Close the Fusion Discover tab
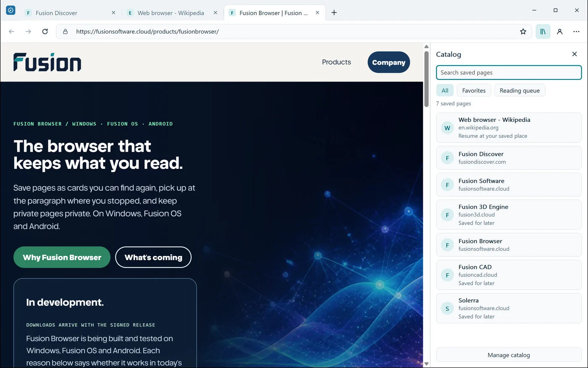The width and height of the screenshot is (588, 368). point(113,13)
